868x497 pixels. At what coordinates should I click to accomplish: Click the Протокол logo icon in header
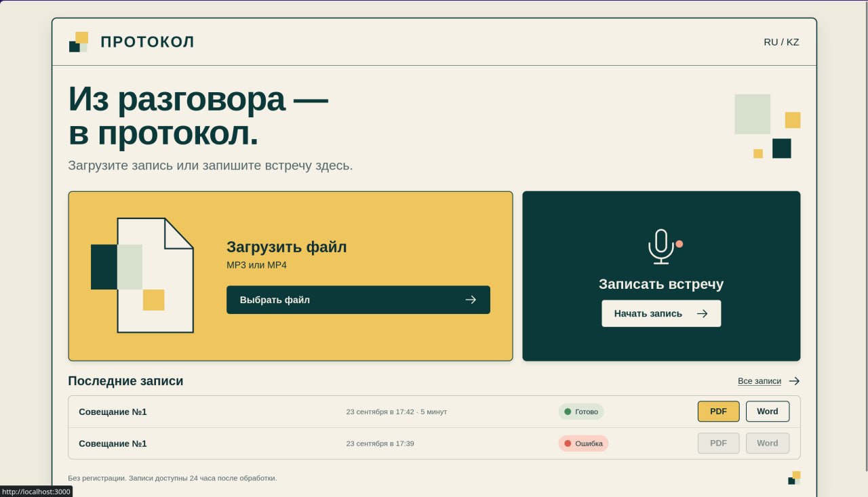[79, 42]
